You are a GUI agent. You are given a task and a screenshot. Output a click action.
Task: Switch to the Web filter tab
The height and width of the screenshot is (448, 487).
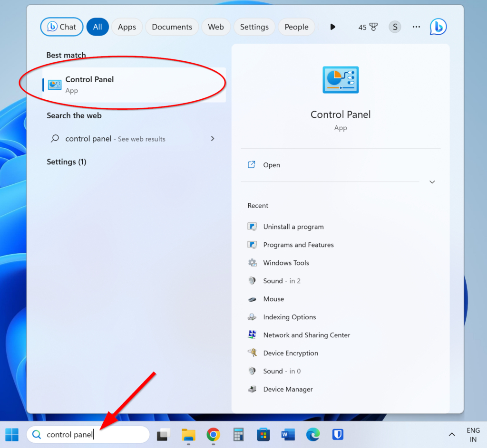(x=216, y=27)
